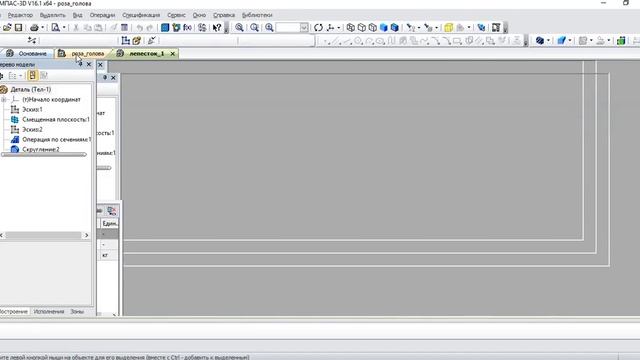Open the Исполнения tab at panel bottom
Image resolution: width=640 pixels, height=360 pixels.
point(49,311)
